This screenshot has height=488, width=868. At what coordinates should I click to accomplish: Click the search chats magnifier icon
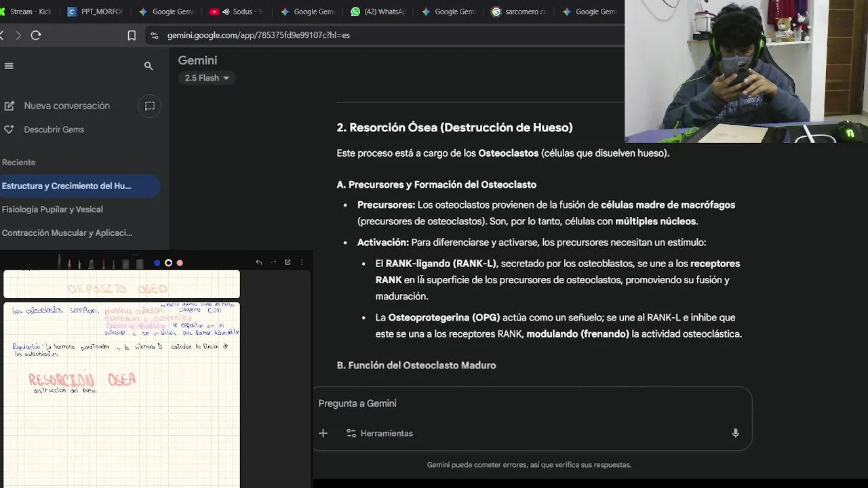[149, 66]
